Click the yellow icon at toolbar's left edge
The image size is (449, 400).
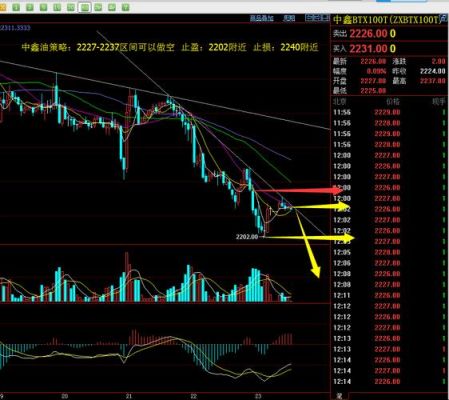coord(3,7)
